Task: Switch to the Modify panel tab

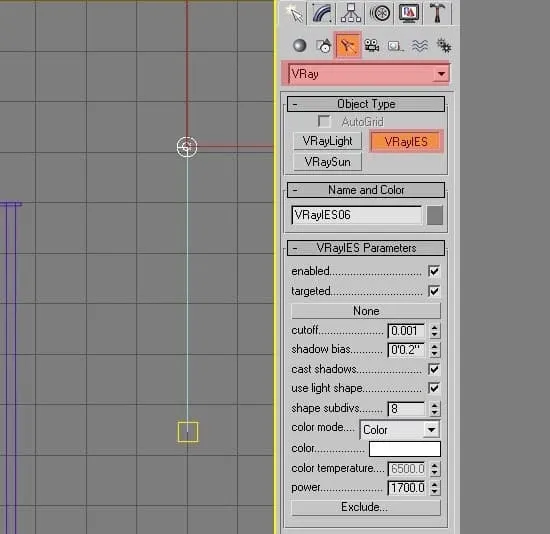Action: (x=322, y=13)
